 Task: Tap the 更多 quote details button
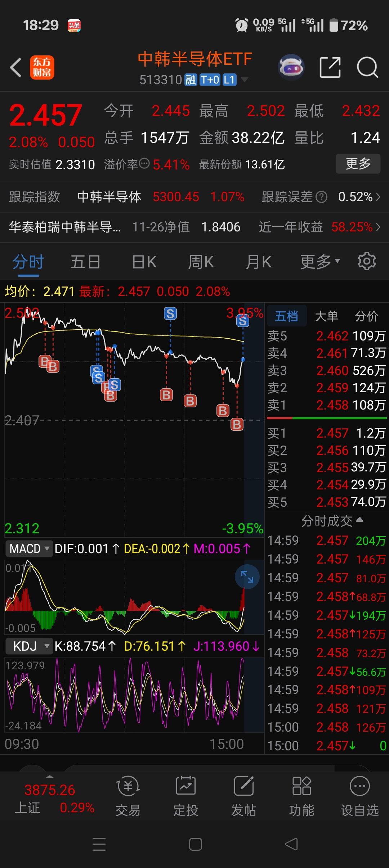point(358,164)
